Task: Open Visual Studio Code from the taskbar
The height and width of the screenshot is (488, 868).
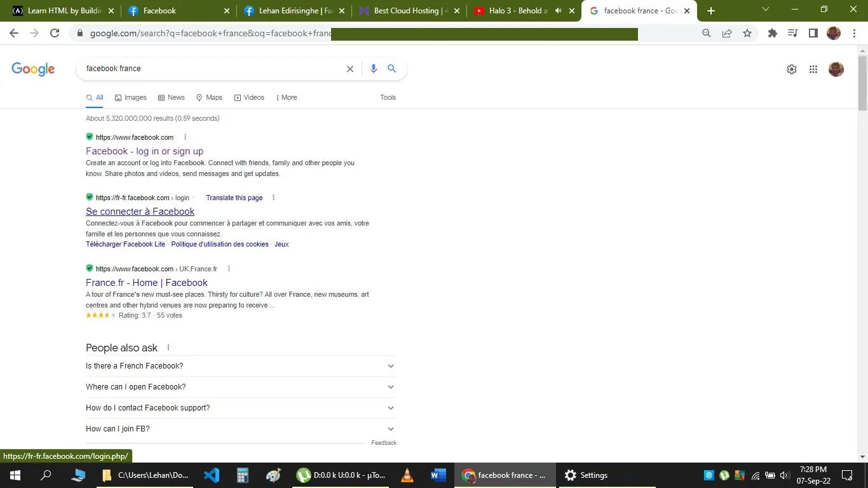Action: tap(212, 475)
